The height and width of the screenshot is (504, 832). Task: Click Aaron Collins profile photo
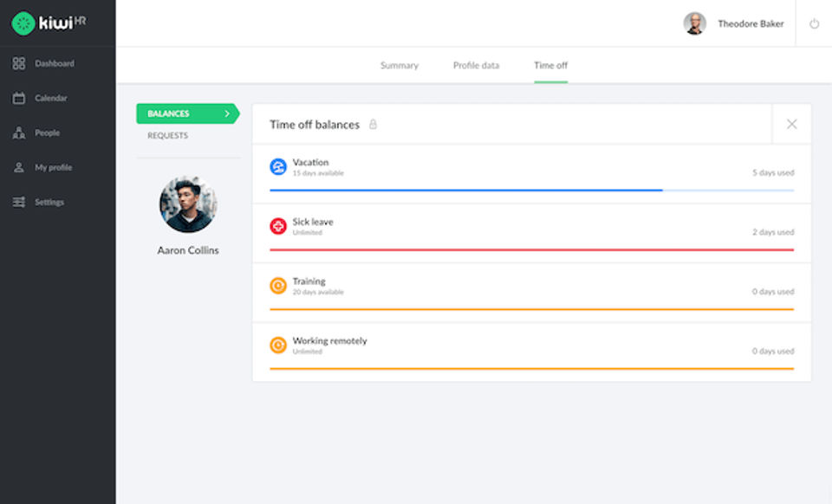188,204
